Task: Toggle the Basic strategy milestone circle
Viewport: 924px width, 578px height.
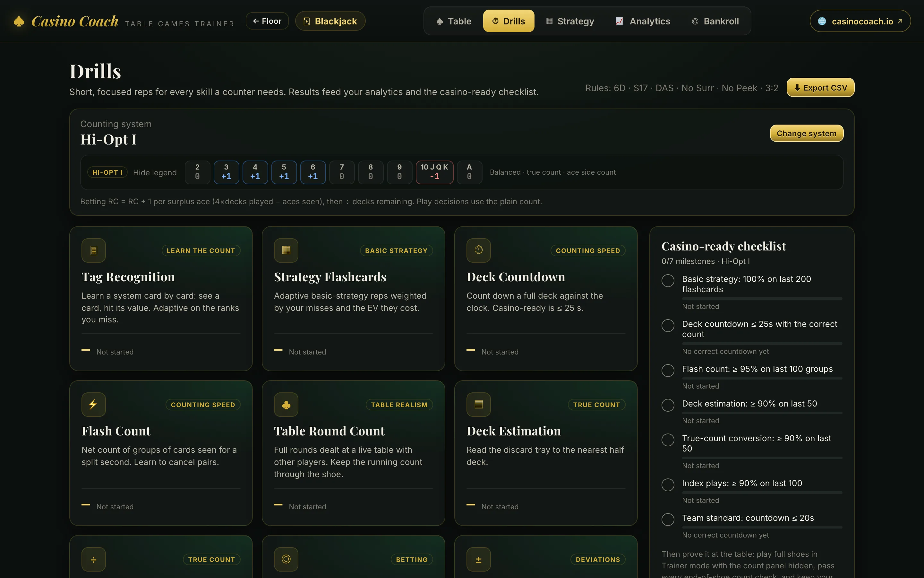Action: pos(668,281)
